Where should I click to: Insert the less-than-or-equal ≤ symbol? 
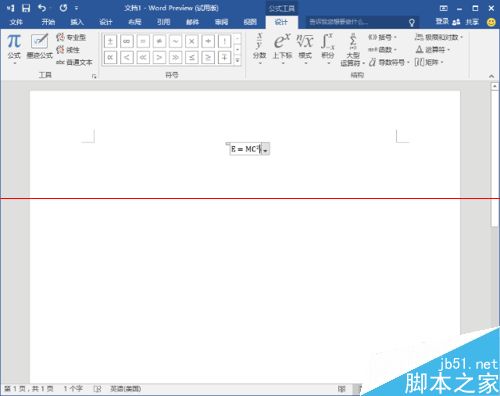tap(192, 57)
